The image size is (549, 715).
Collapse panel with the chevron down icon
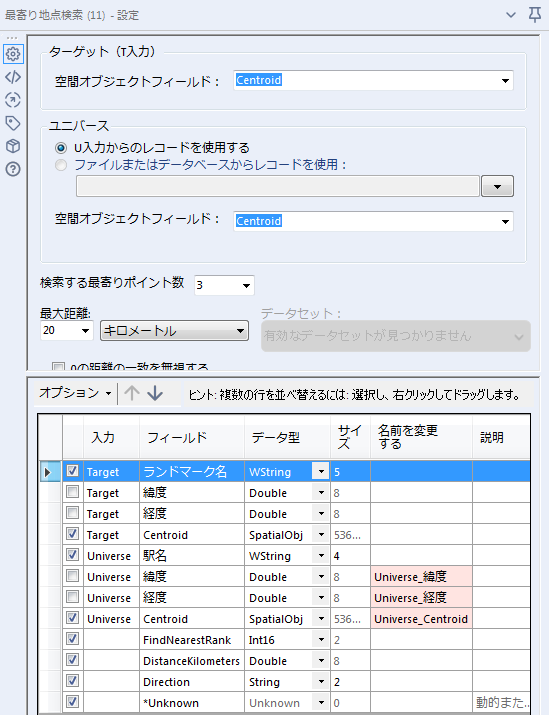tap(511, 15)
